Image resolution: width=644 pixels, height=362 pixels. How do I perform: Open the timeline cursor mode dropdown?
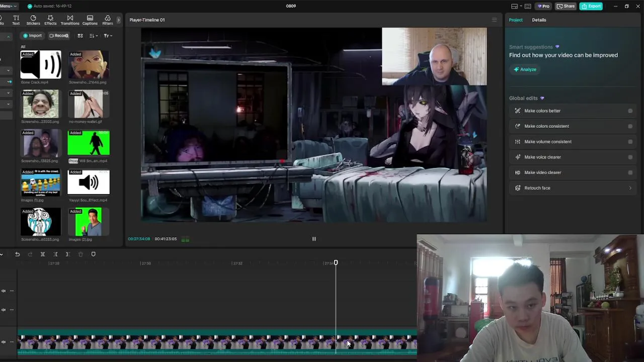point(2,254)
